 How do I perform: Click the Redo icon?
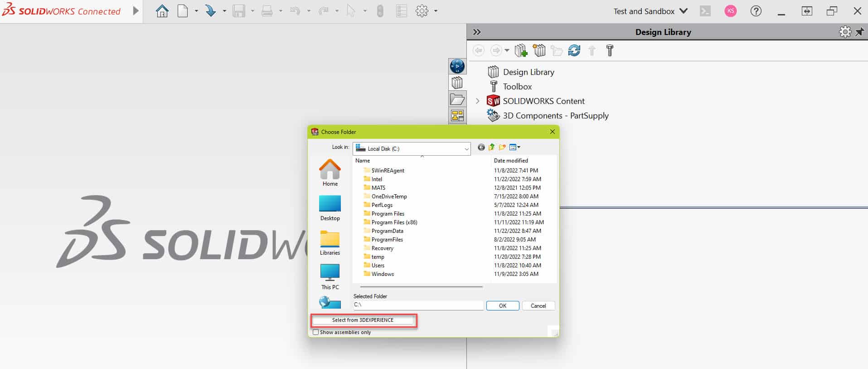tap(323, 11)
